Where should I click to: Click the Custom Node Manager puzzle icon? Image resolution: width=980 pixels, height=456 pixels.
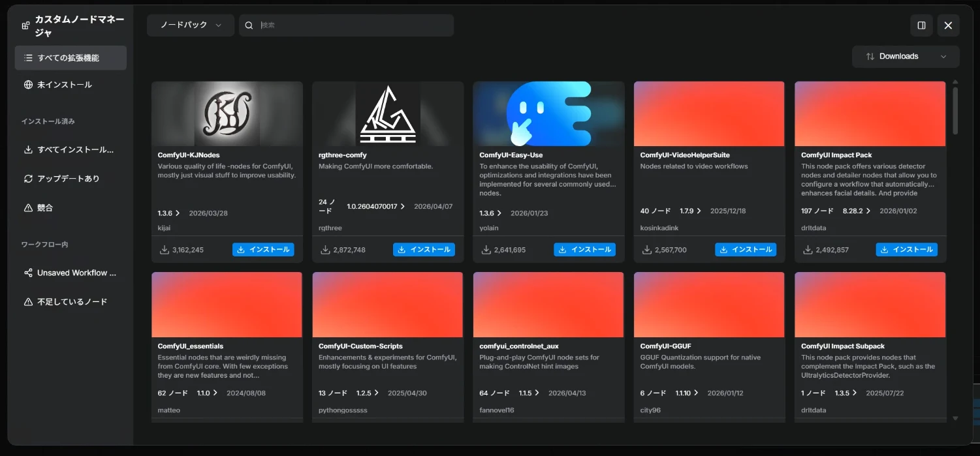point(26,25)
